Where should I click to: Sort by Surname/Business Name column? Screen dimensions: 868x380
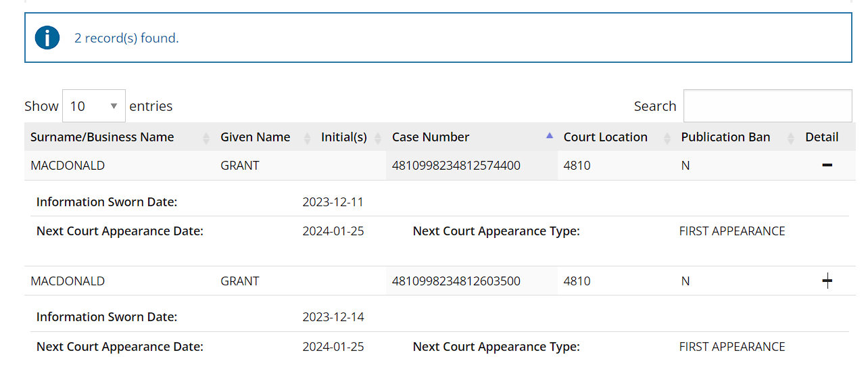(119, 137)
